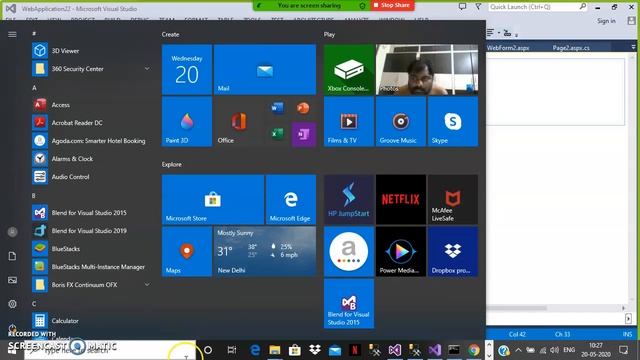The height and width of the screenshot is (360, 640).
Task: Open Audio Control
Action: (x=91, y=177)
